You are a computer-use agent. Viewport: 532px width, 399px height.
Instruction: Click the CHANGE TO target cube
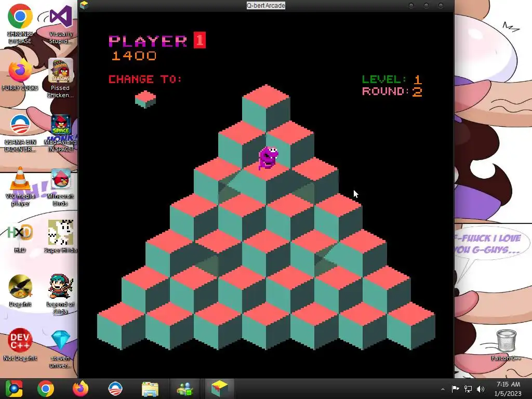(x=145, y=99)
